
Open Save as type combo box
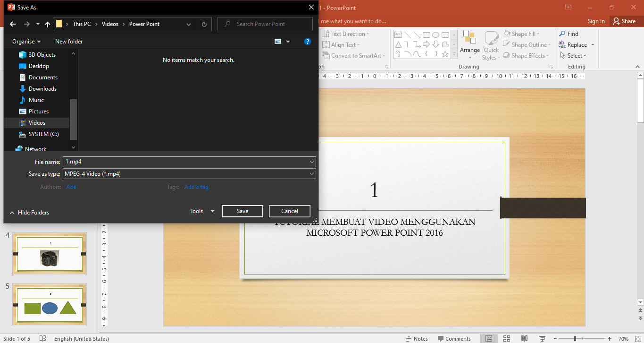(189, 174)
